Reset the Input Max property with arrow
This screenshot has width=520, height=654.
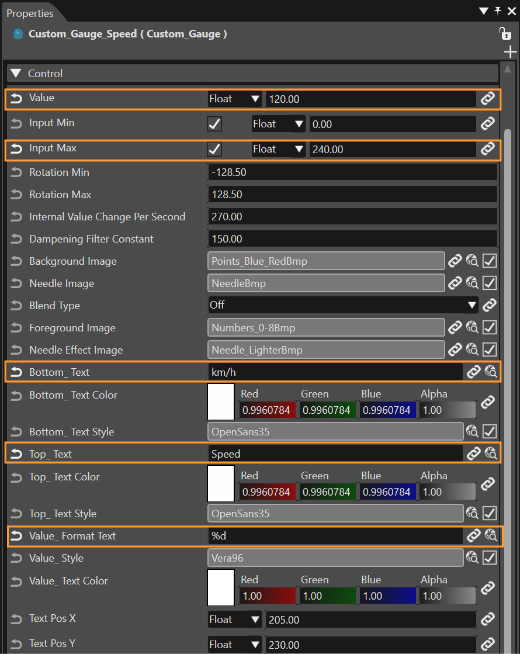tap(16, 149)
